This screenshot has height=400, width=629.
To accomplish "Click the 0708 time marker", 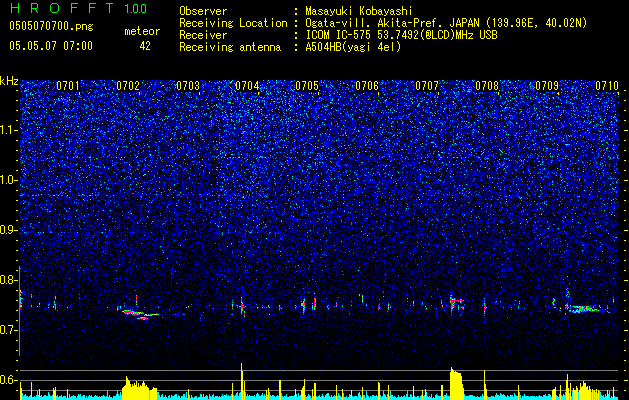I will coord(487,85).
